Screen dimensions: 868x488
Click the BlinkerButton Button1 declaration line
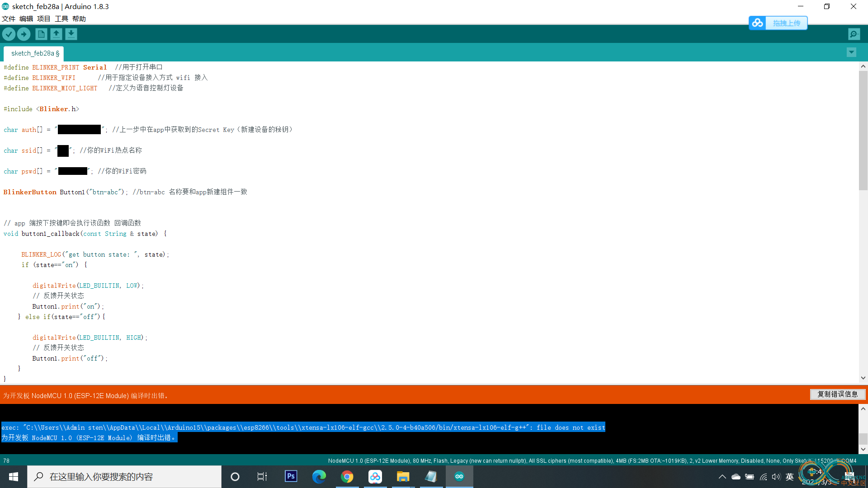[x=125, y=192]
